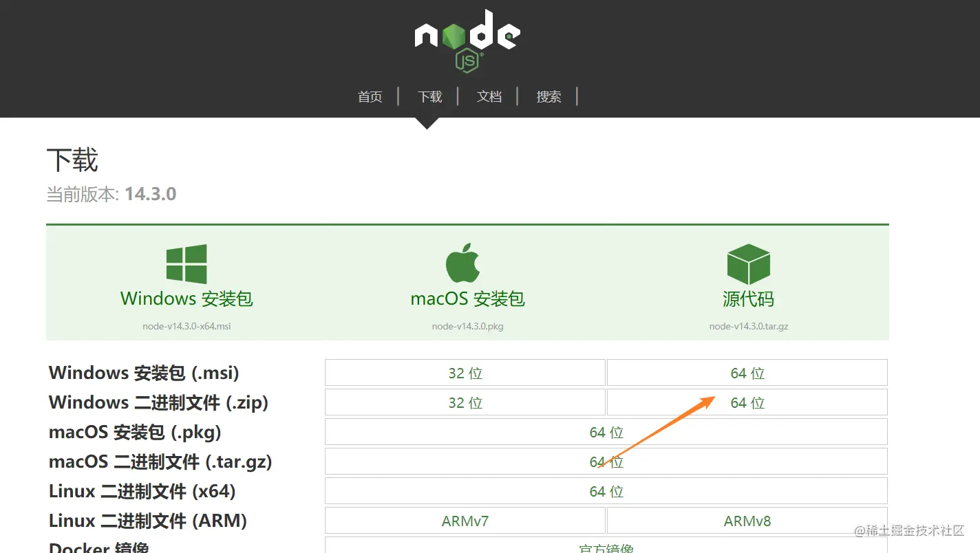Click the node-v14.3.0-x64.msi file name

[187, 326]
